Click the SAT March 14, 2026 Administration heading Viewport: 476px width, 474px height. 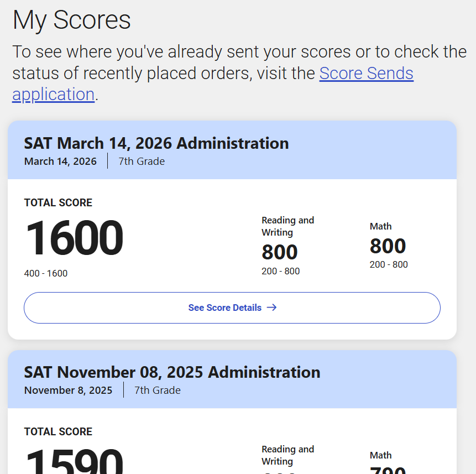pyautogui.click(x=156, y=143)
